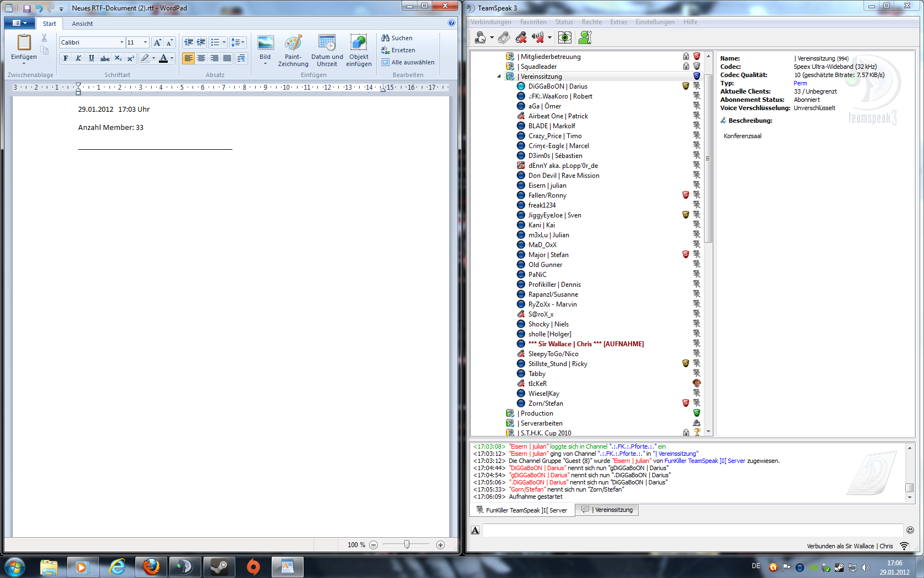Click the highlight color marker button
Screen dimensions: 924x578
click(x=145, y=58)
